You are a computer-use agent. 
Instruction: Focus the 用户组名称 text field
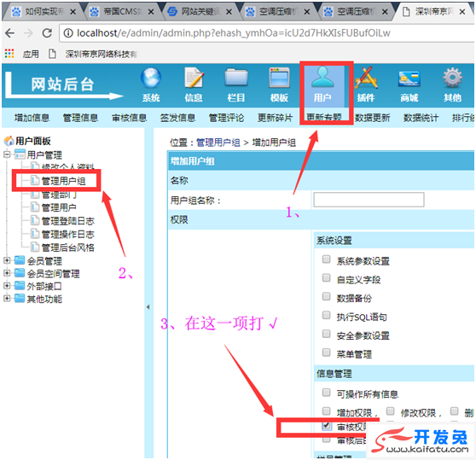tap(369, 200)
